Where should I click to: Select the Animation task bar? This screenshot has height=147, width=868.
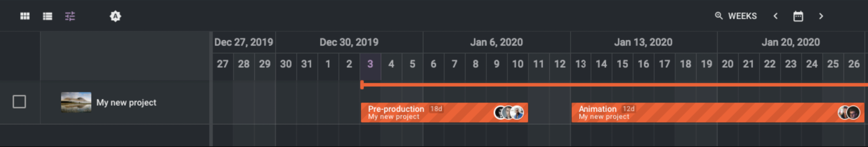702,113
